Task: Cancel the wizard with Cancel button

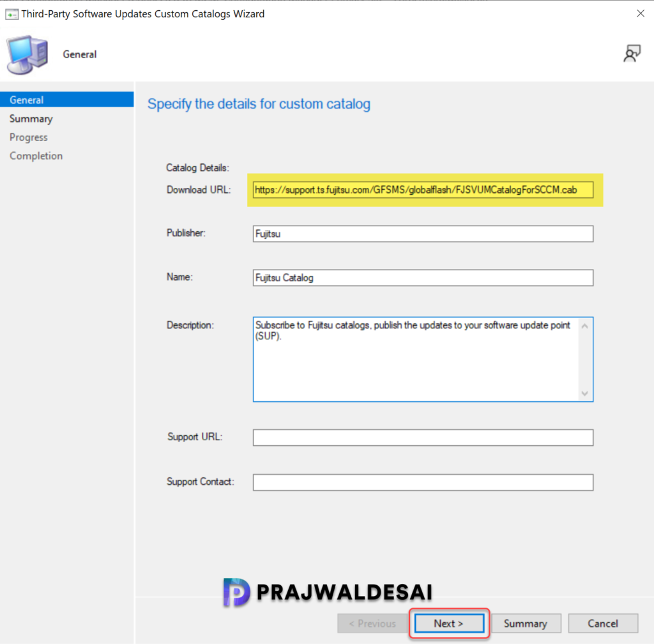Action: (603, 623)
